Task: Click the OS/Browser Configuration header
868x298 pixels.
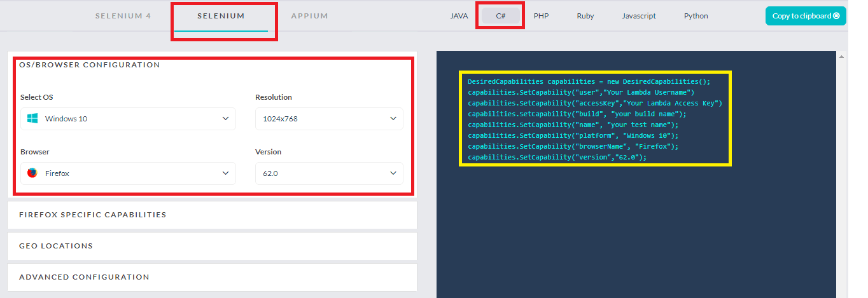Action: (90, 65)
